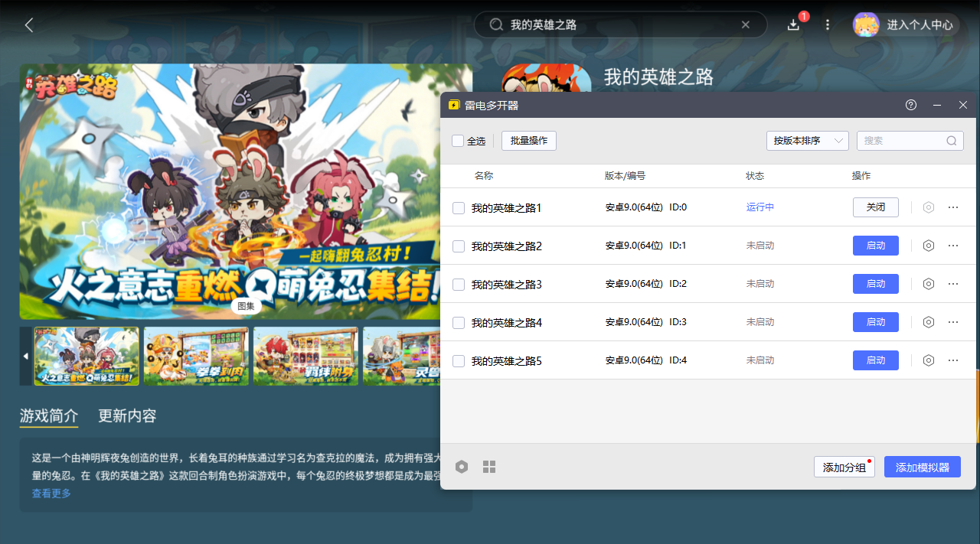Expand the 按版本排序 sort dropdown
This screenshot has width=980, height=544.
click(x=808, y=141)
